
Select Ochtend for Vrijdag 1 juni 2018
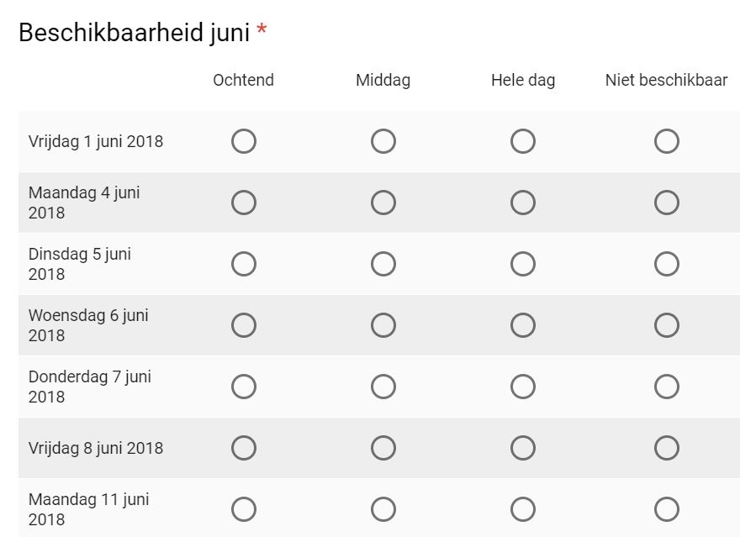coord(244,141)
